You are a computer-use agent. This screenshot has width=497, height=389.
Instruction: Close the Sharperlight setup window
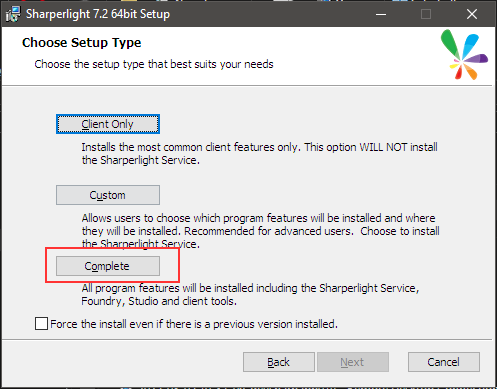(x=472, y=14)
